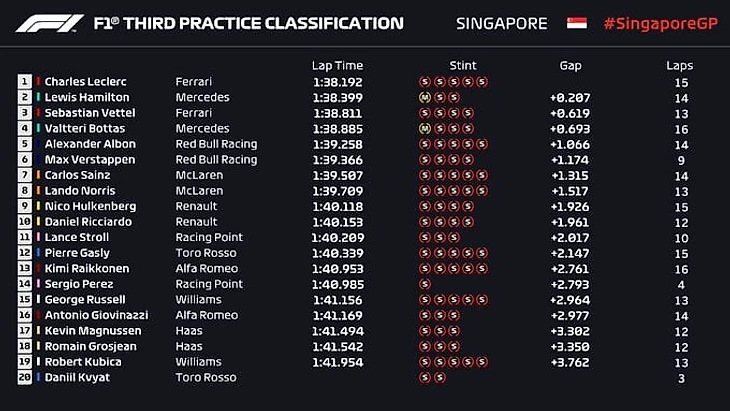730x411 pixels.
Task: Click Daniil Kvyat's first soft tyre icon
Action: (425, 377)
